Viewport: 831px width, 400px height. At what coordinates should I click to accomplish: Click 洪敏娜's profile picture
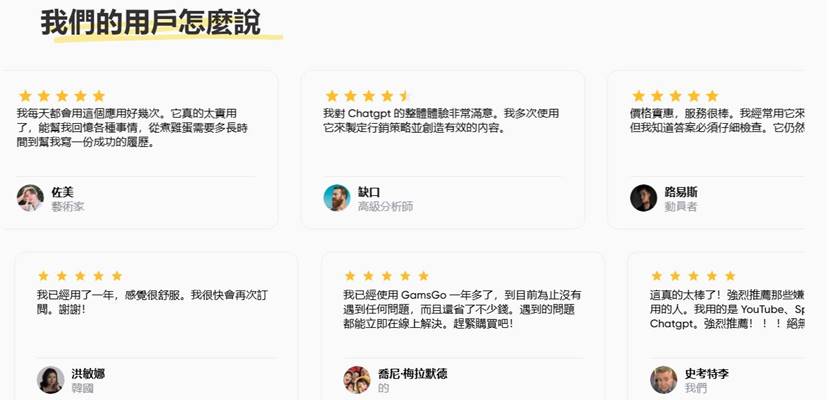(x=50, y=380)
